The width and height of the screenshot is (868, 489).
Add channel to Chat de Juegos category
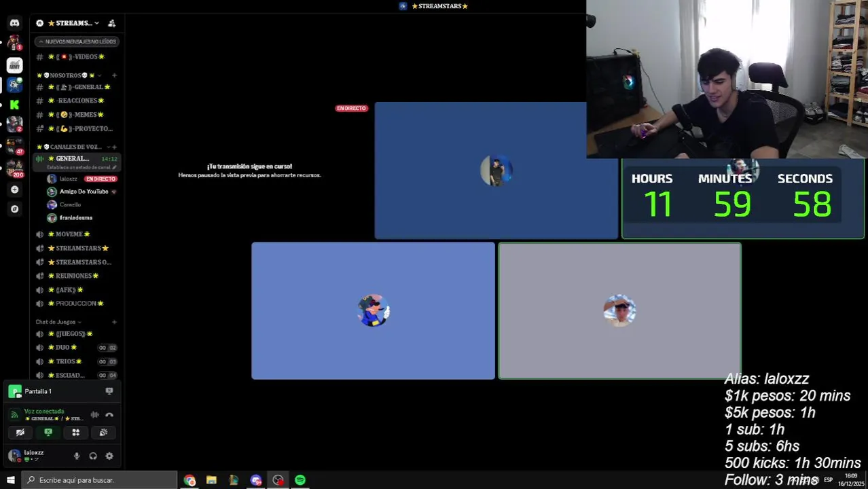coord(114,322)
